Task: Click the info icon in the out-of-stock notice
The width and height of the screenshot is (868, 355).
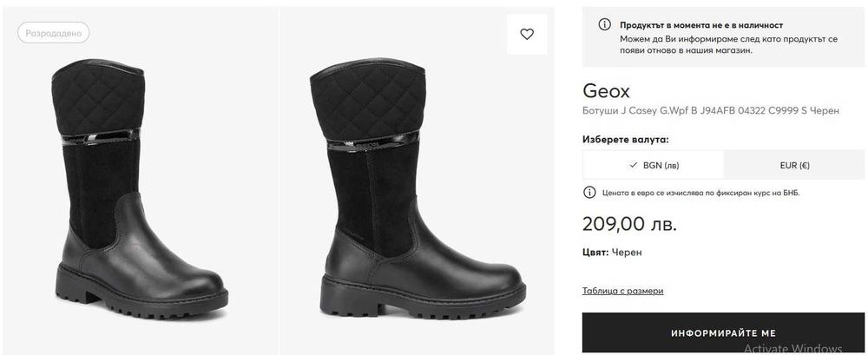Action: pos(605,25)
